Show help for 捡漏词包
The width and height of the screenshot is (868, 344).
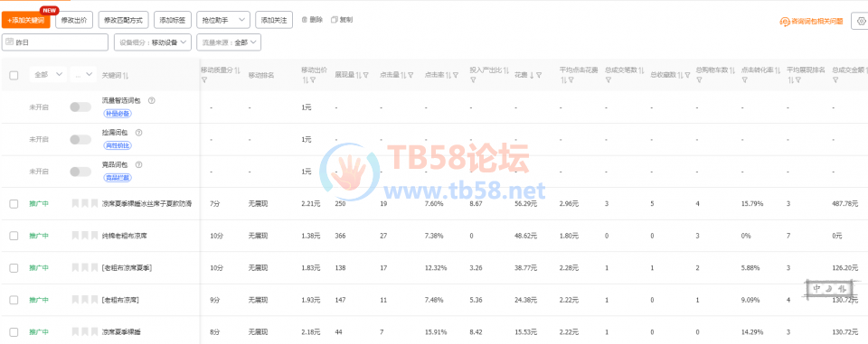click(x=139, y=133)
